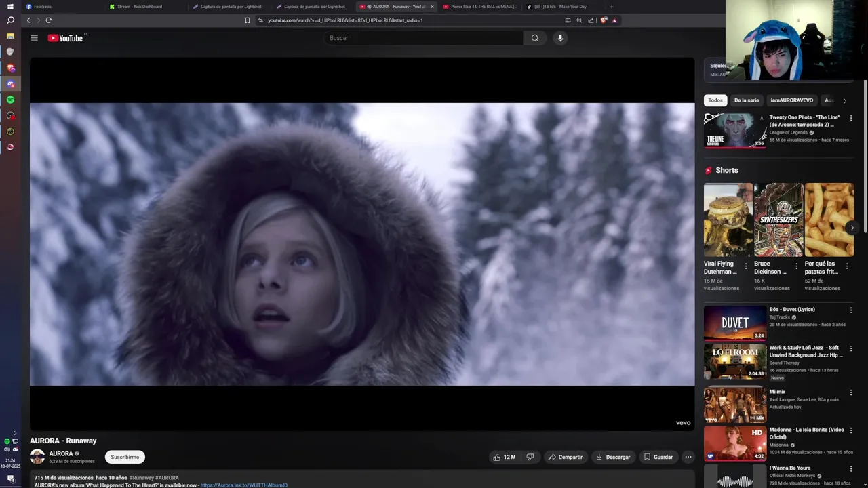
Task: Switch to the Stream - Kick Dashboard tab
Action: (140, 7)
